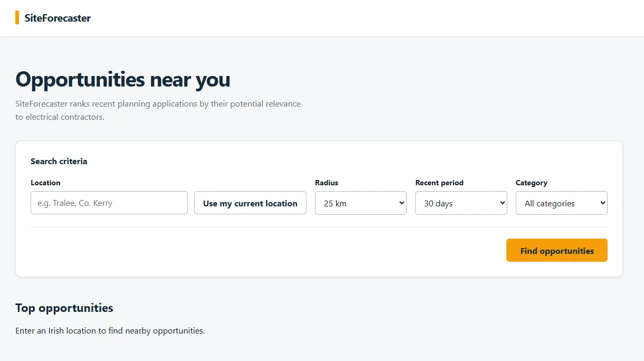Open the Radius dropdown
The image size is (644, 361).
pos(361,203)
